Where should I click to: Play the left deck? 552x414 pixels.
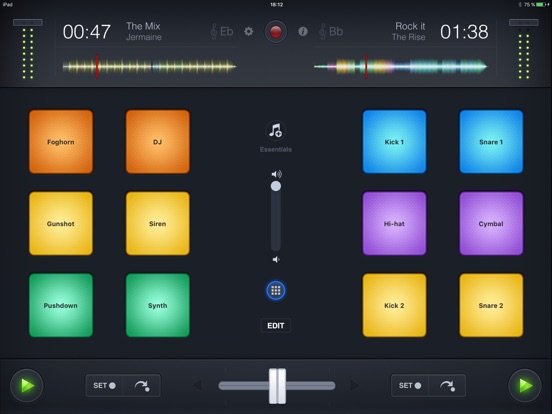coord(27,385)
